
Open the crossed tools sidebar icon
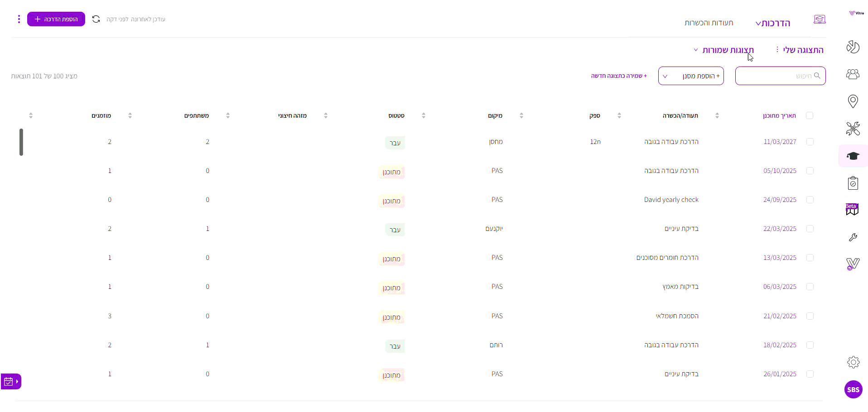[x=853, y=129]
